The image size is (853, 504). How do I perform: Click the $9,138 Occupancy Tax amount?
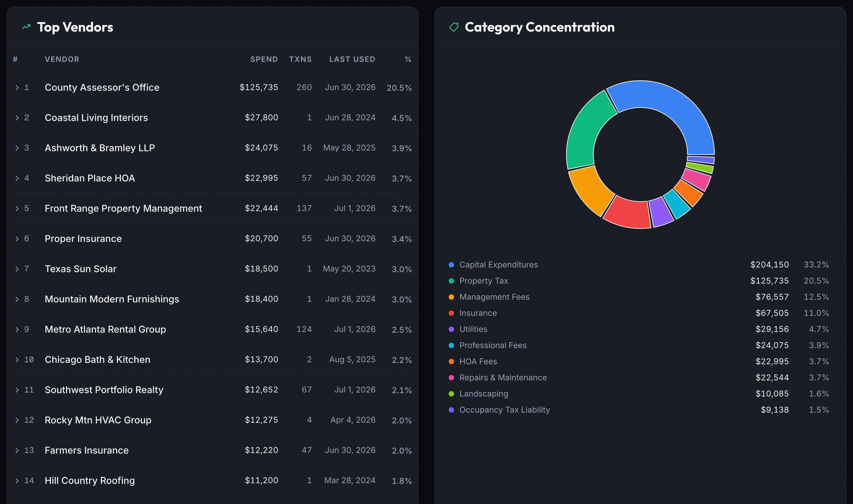[775, 410]
